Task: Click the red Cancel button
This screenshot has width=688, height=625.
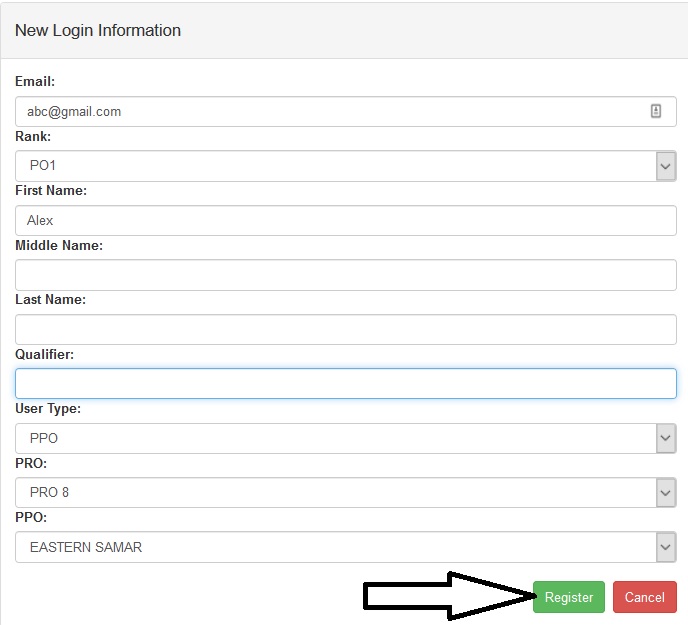Action: (644, 597)
